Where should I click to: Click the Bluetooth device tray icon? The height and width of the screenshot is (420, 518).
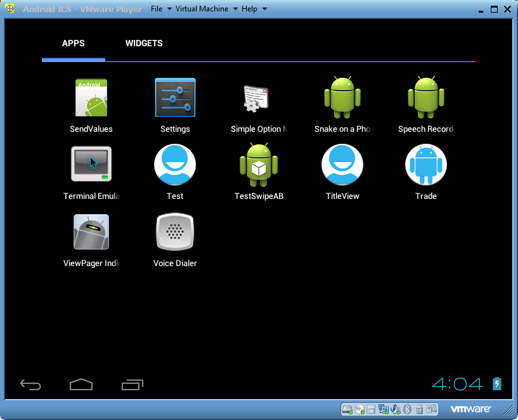pyautogui.click(x=407, y=409)
